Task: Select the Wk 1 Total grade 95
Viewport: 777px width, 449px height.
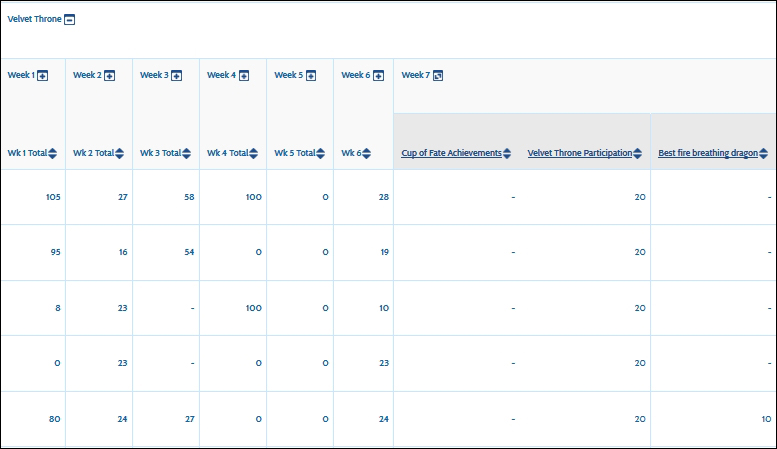Action: coord(56,252)
